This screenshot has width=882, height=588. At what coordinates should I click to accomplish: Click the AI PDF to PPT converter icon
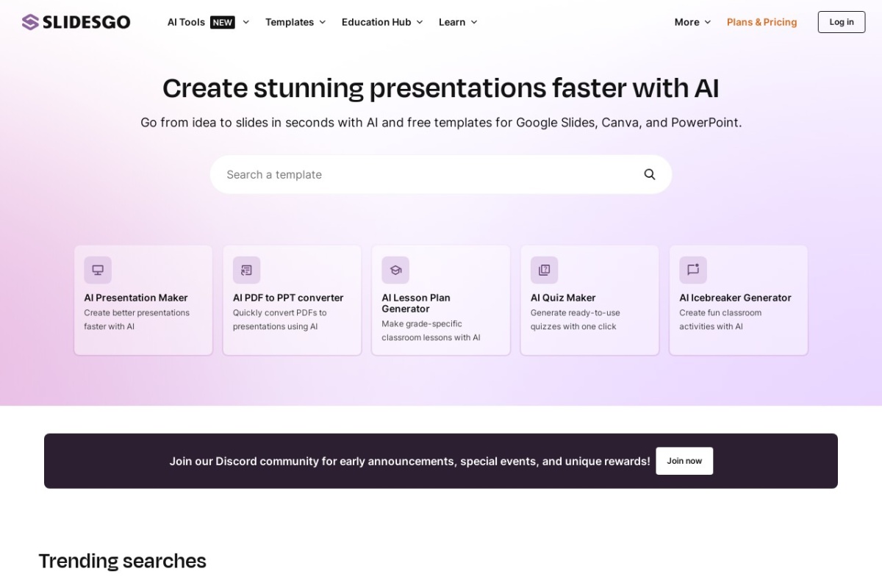click(246, 270)
